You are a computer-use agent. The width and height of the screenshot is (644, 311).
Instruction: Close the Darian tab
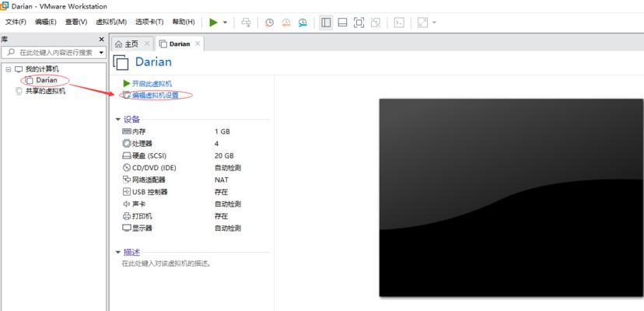click(198, 44)
